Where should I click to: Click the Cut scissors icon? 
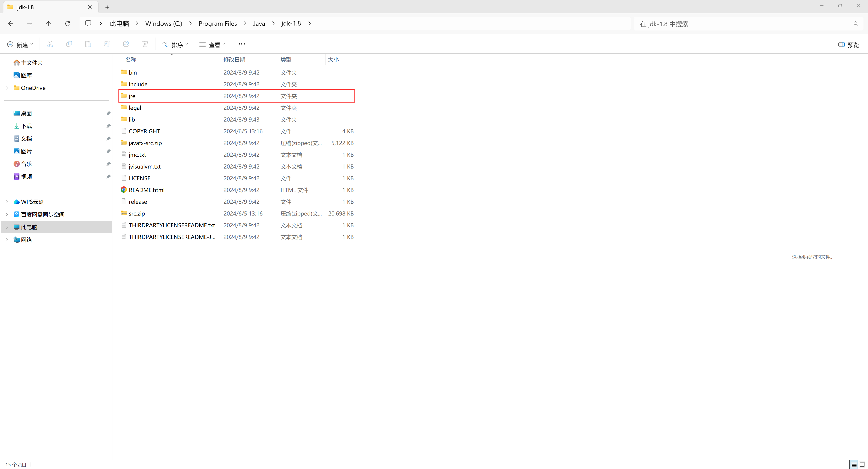pos(50,44)
